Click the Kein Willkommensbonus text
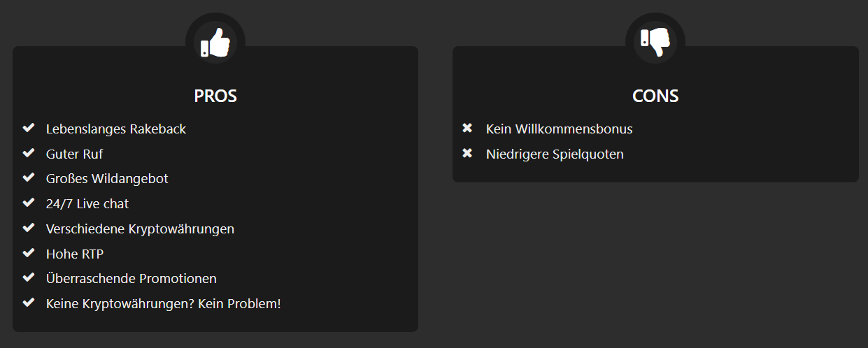The width and height of the screenshot is (868, 348). [560, 129]
